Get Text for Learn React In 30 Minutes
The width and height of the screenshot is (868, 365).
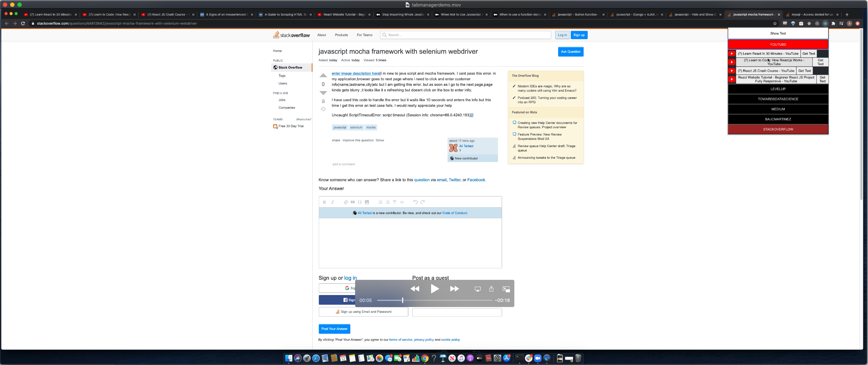809,54
